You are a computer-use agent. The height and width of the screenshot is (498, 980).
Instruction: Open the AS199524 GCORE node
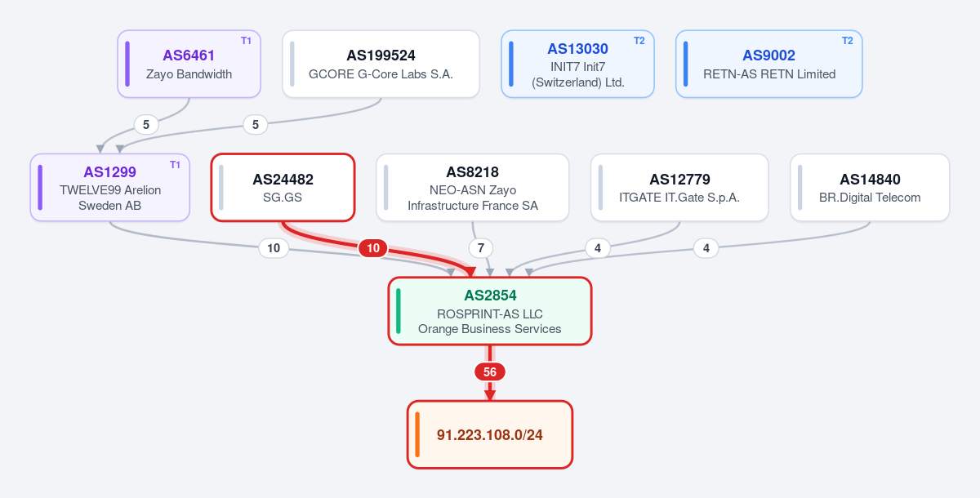(x=381, y=64)
